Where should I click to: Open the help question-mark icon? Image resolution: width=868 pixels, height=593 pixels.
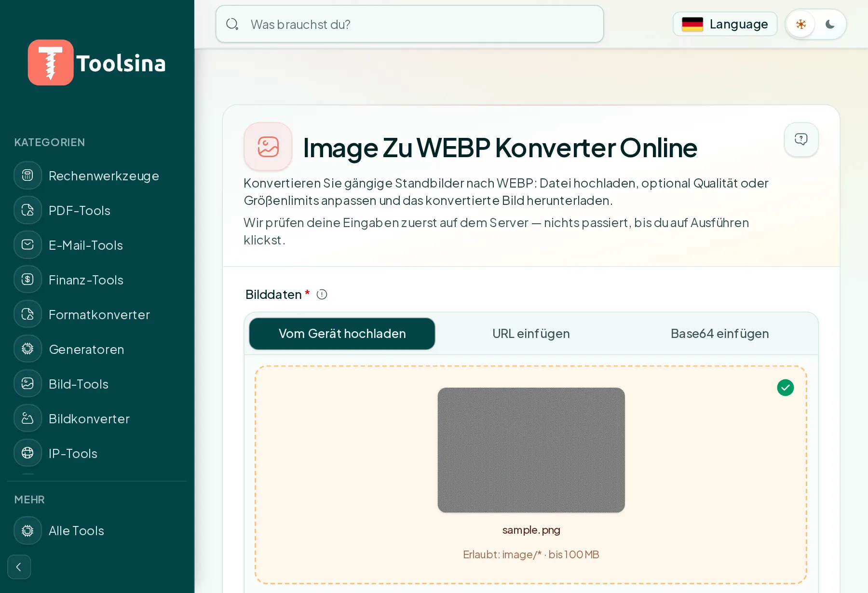(x=801, y=139)
